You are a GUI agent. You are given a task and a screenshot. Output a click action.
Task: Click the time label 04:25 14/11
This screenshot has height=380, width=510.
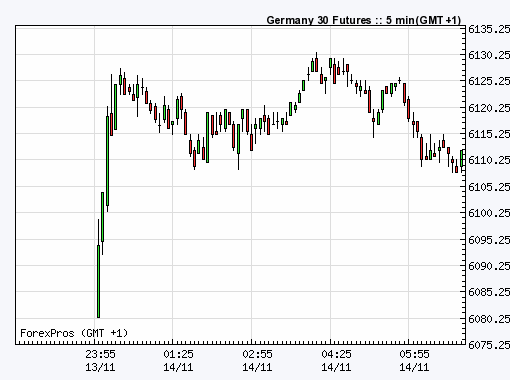point(336,361)
